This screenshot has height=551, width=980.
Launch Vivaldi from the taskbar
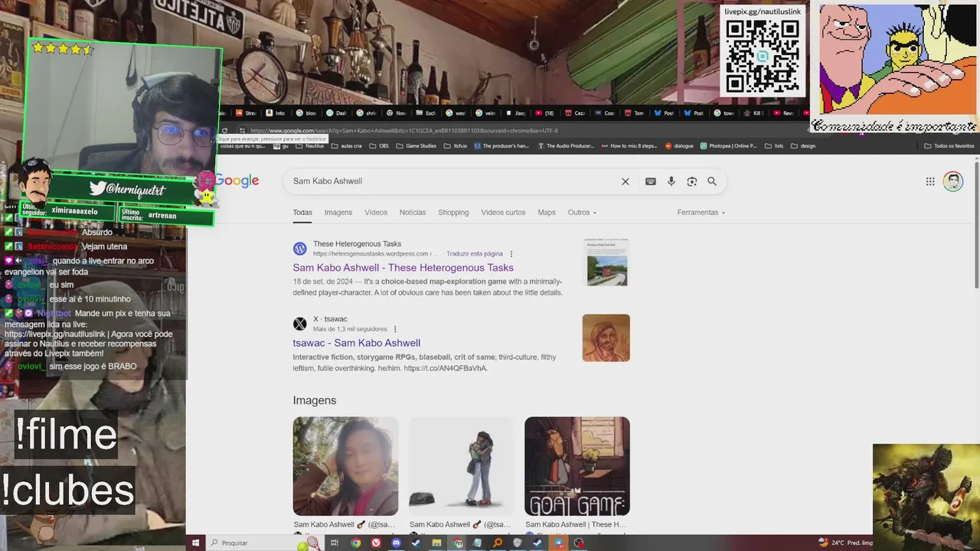pyautogui.click(x=376, y=543)
